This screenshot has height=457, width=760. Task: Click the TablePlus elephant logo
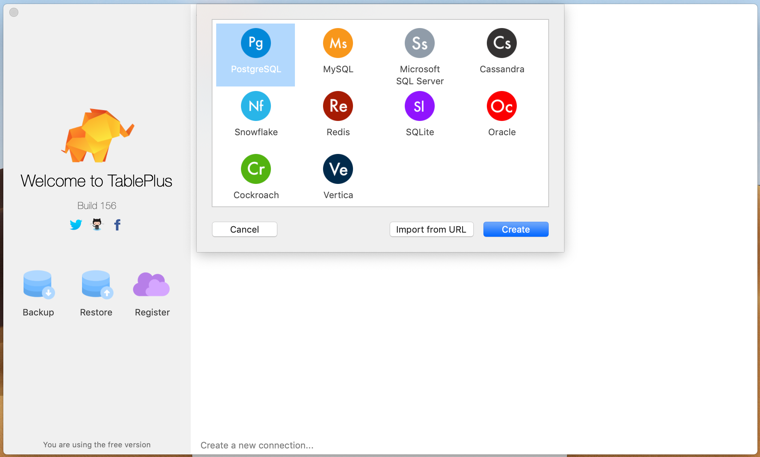(97, 135)
